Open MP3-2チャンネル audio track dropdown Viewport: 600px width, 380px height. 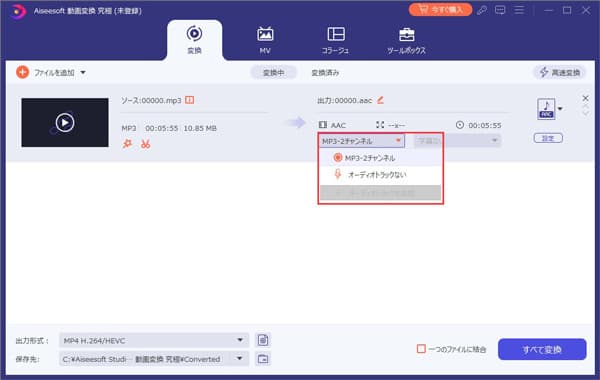pos(362,141)
